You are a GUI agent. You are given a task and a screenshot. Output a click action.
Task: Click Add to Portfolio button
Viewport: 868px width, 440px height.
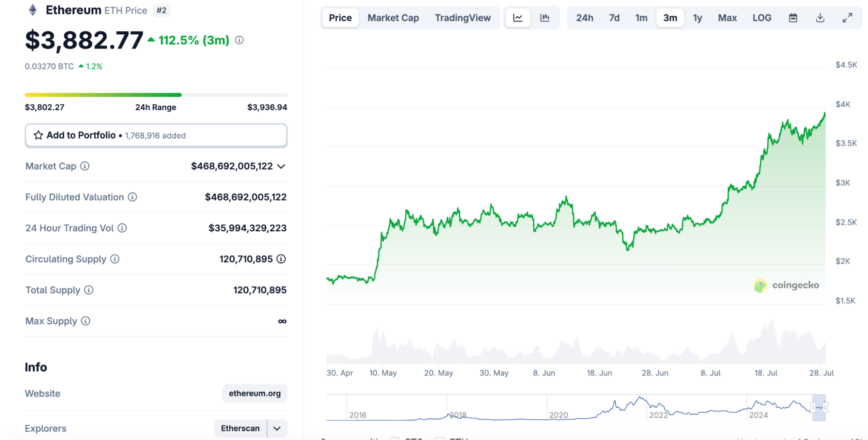(156, 135)
